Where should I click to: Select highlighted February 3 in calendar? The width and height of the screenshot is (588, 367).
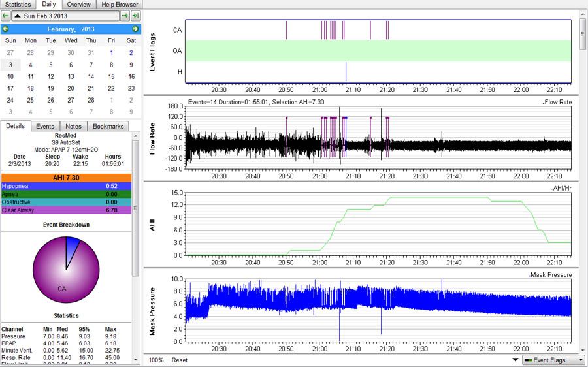10,65
